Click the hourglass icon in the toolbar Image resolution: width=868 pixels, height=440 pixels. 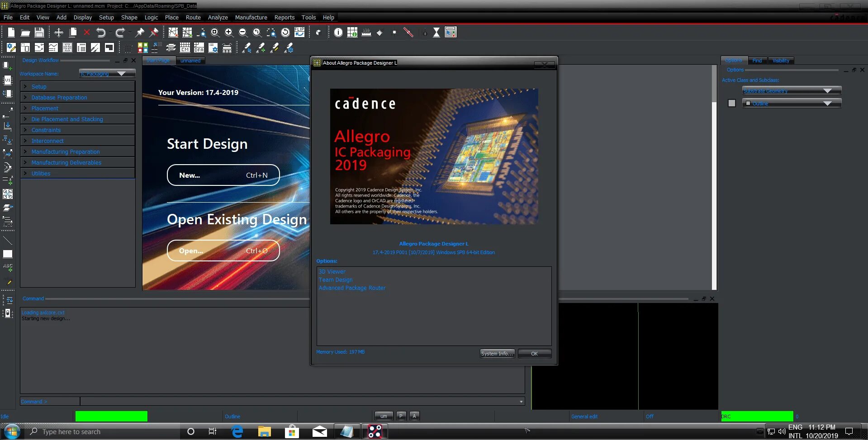pyautogui.click(x=436, y=32)
